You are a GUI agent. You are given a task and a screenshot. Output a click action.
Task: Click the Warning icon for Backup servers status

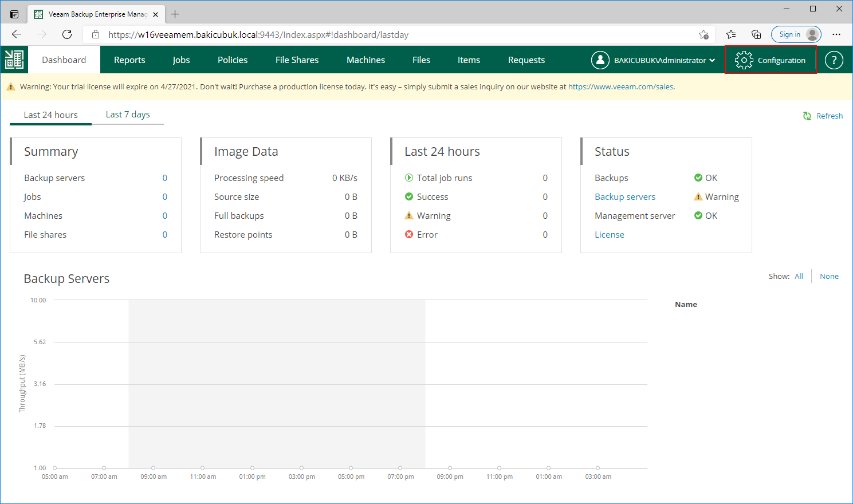click(x=698, y=196)
